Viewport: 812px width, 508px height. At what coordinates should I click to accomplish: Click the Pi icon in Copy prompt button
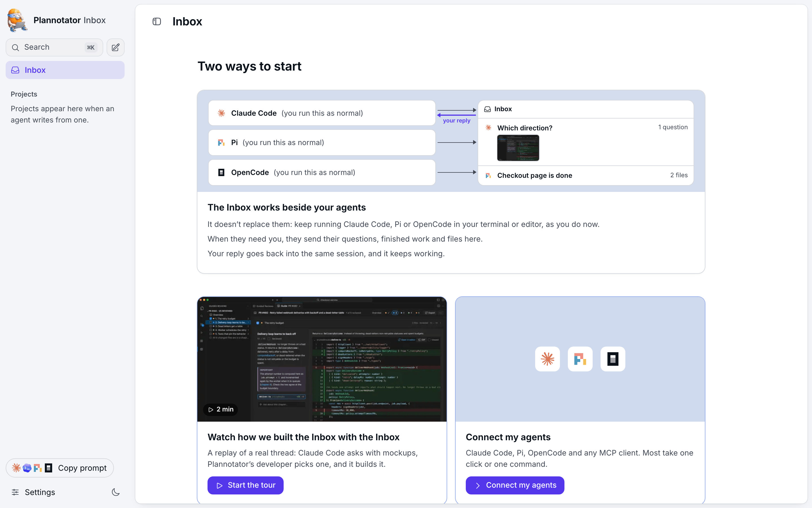(37, 468)
